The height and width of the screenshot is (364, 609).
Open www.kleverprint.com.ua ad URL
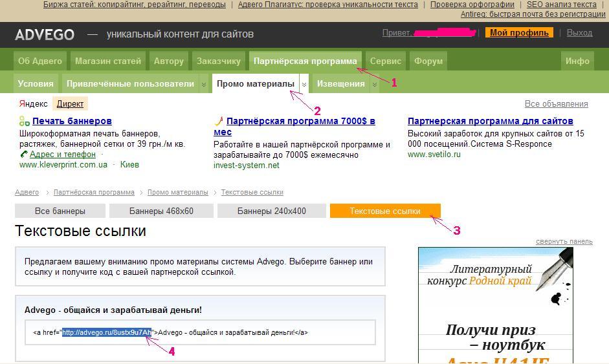[x=63, y=164]
